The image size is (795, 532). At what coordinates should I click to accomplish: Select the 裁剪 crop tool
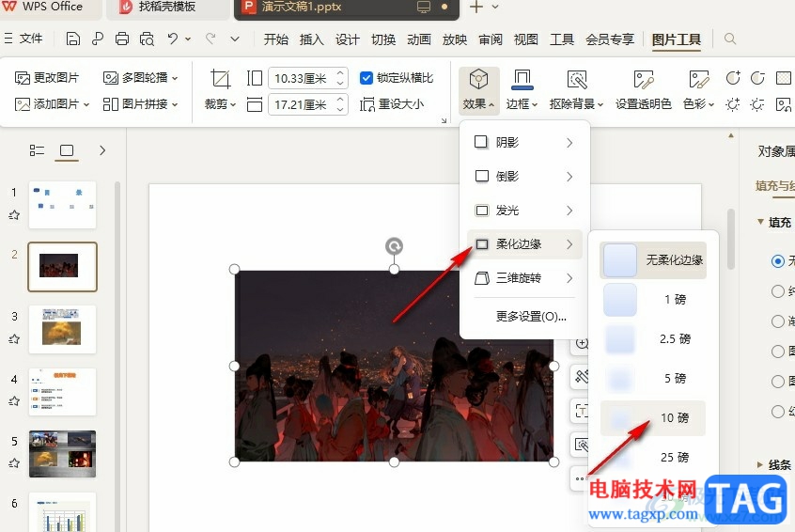coord(220,90)
